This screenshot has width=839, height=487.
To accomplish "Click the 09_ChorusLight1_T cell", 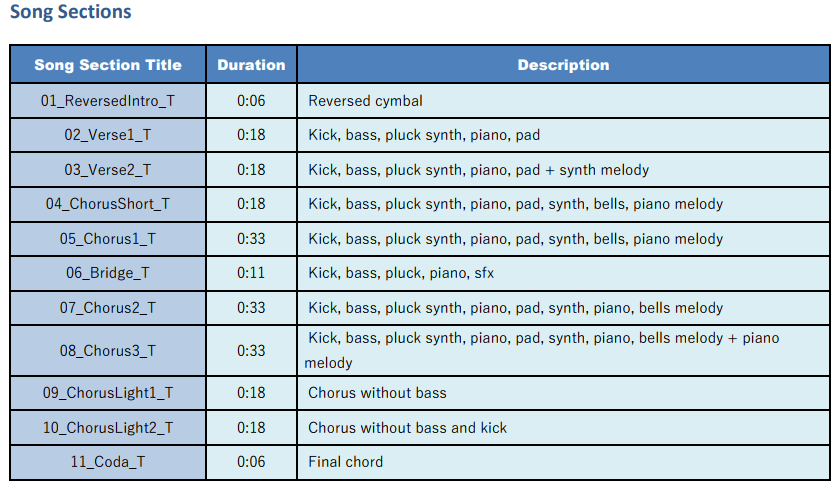I will pos(108,393).
